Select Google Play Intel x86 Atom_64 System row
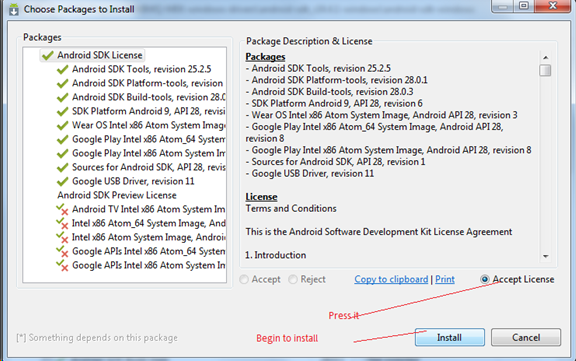Image resolution: width=576 pixels, height=361 pixels. (x=149, y=140)
